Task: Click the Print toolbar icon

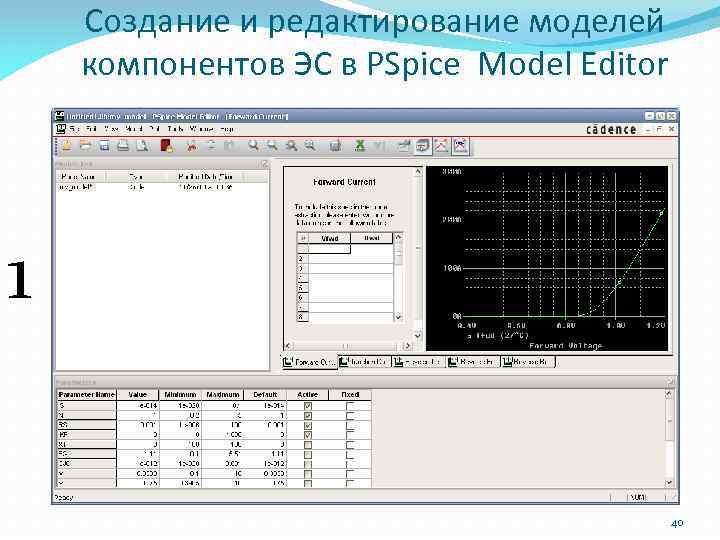Action: point(123,146)
